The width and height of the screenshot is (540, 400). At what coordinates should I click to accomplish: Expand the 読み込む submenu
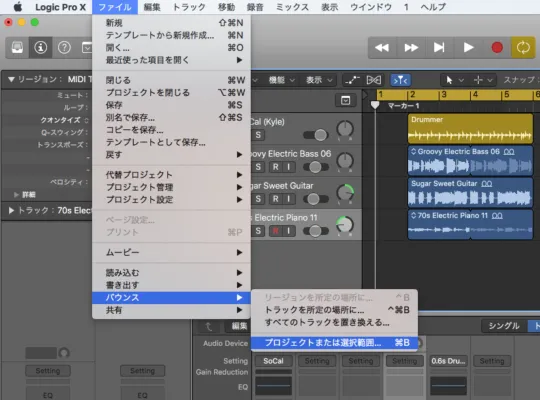[171, 273]
